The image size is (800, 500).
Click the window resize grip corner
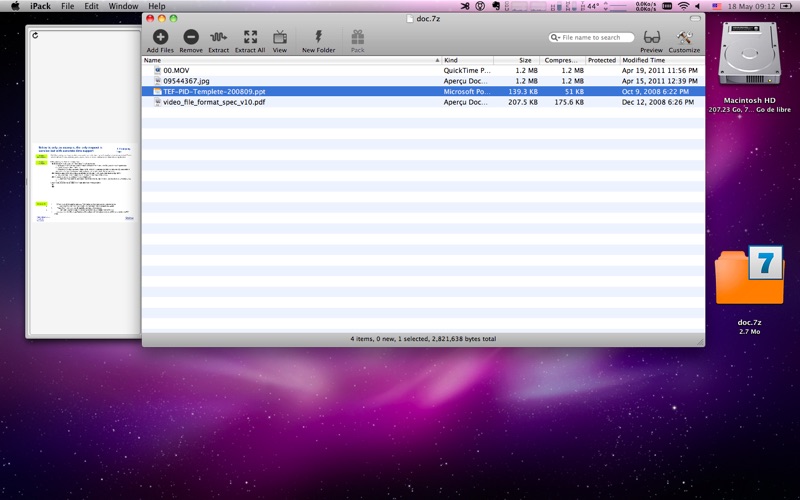(700, 342)
